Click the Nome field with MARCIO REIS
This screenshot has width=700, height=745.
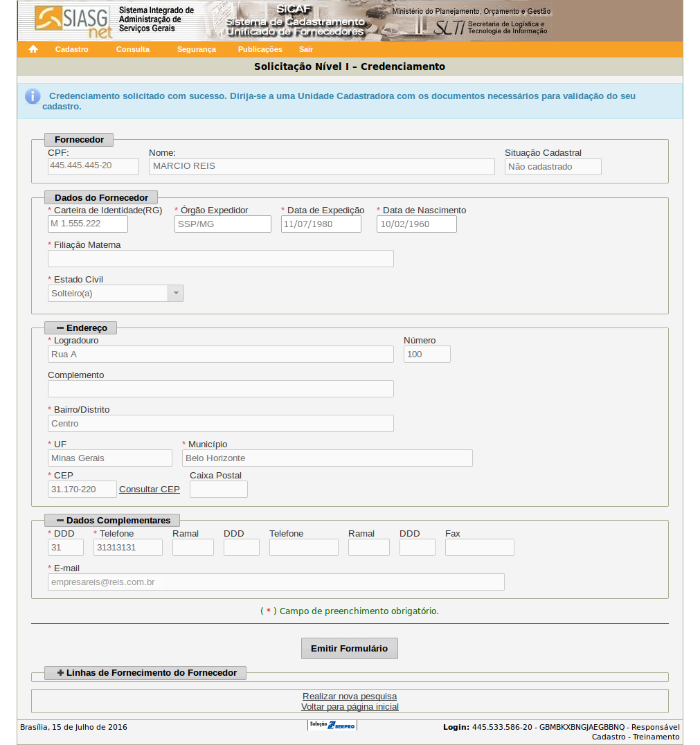click(x=322, y=166)
